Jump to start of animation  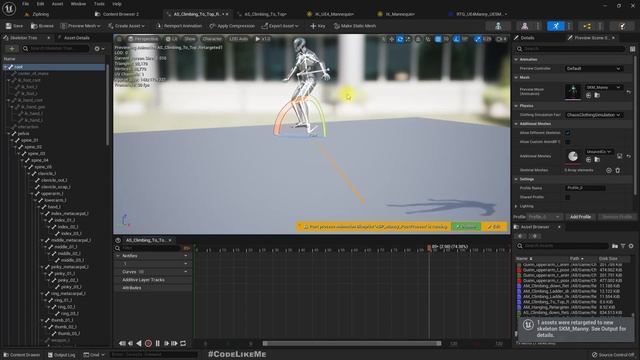pyautogui.click(x=122, y=344)
